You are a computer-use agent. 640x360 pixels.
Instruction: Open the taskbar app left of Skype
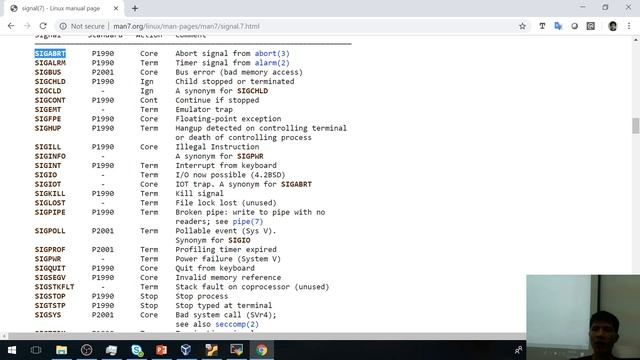pos(111,350)
